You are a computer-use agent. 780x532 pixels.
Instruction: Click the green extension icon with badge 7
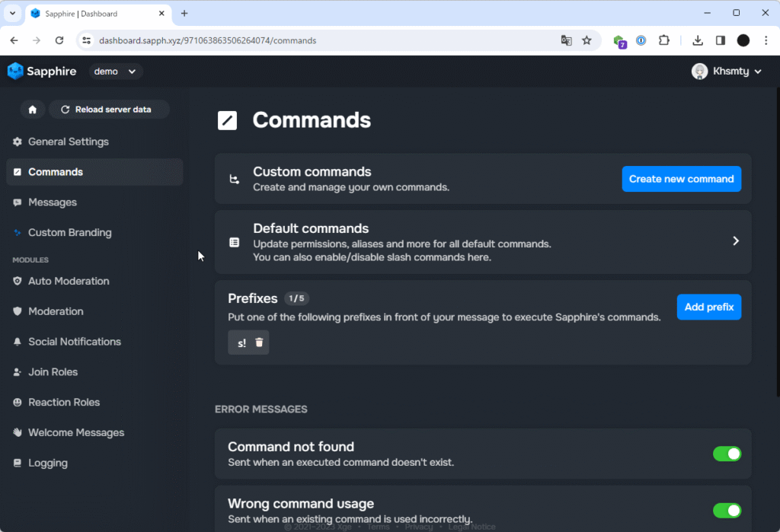click(x=619, y=41)
